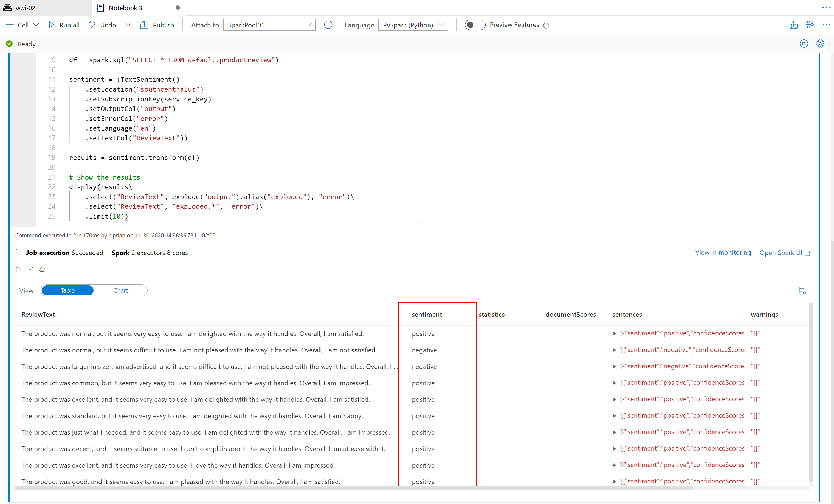
Task: Expand sentences JSON for 'common' product review
Action: pyautogui.click(x=614, y=383)
